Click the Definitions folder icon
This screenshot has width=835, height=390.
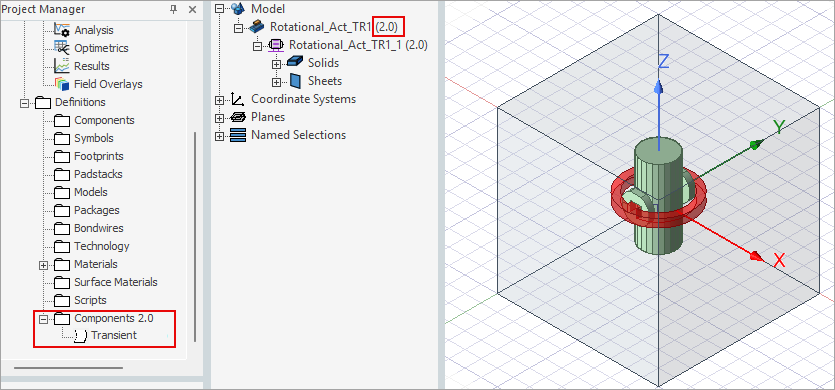(43, 102)
